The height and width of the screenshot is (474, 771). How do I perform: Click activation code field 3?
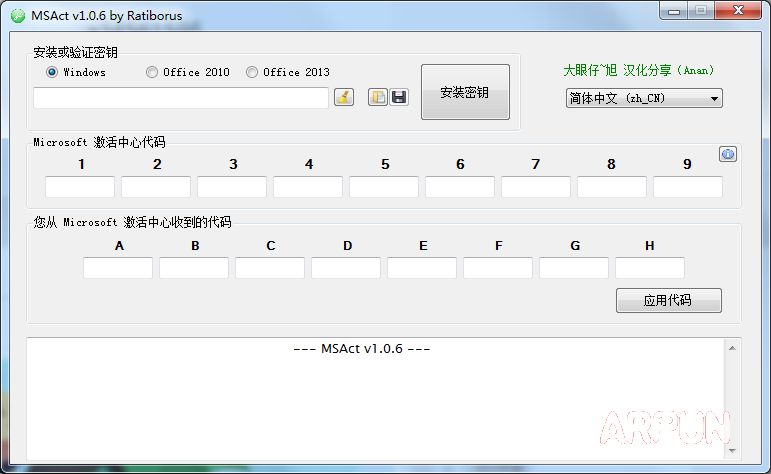(232, 187)
